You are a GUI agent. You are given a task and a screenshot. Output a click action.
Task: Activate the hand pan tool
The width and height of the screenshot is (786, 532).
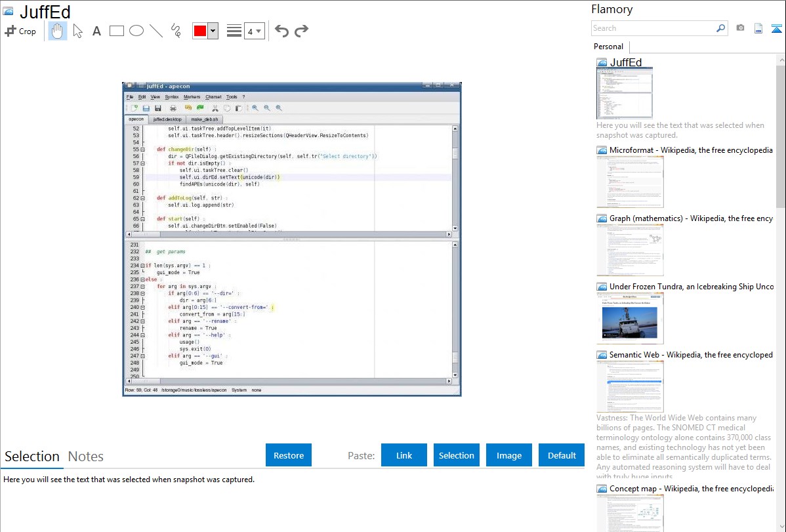tap(57, 31)
